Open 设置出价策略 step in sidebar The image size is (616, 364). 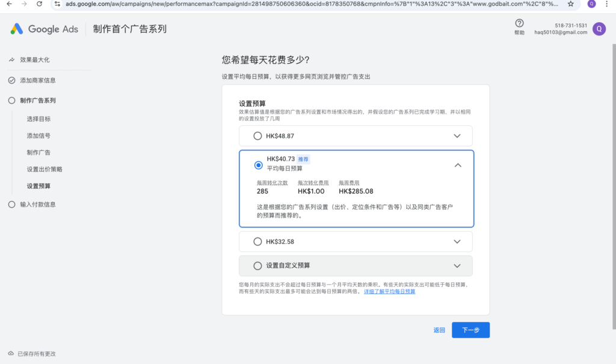pos(45,169)
